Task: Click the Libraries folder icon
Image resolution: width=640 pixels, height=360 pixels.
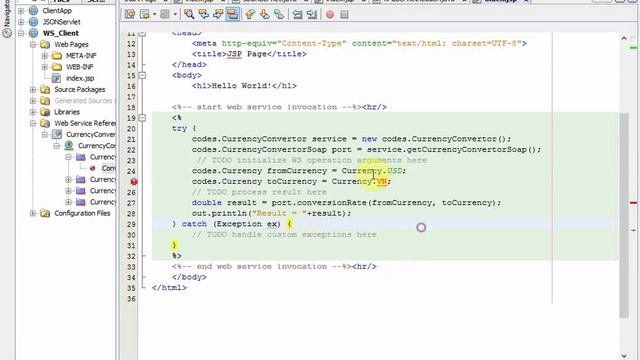Action: 45,112
